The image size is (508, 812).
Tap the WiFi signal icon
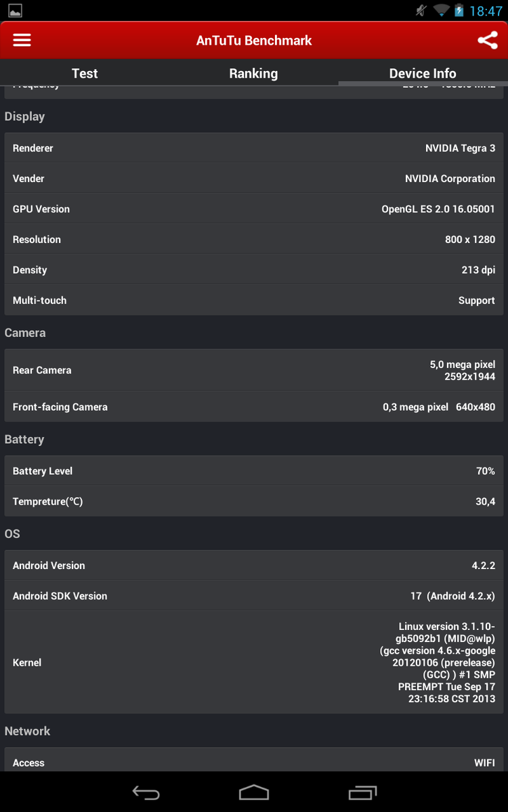(442, 11)
